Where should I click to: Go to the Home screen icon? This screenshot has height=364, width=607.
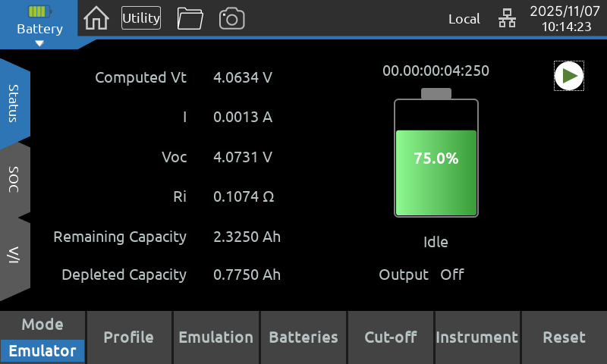[x=96, y=18]
